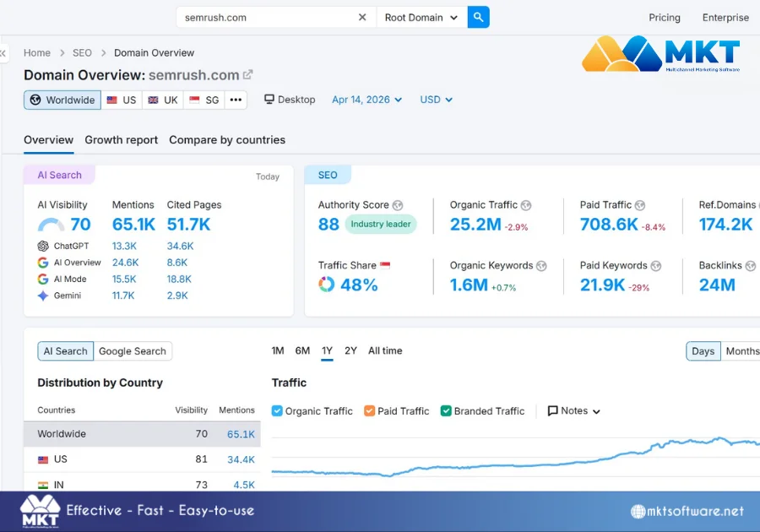Image resolution: width=760 pixels, height=532 pixels.
Task: Open the external link icon beside semrush.com
Action: (247, 74)
